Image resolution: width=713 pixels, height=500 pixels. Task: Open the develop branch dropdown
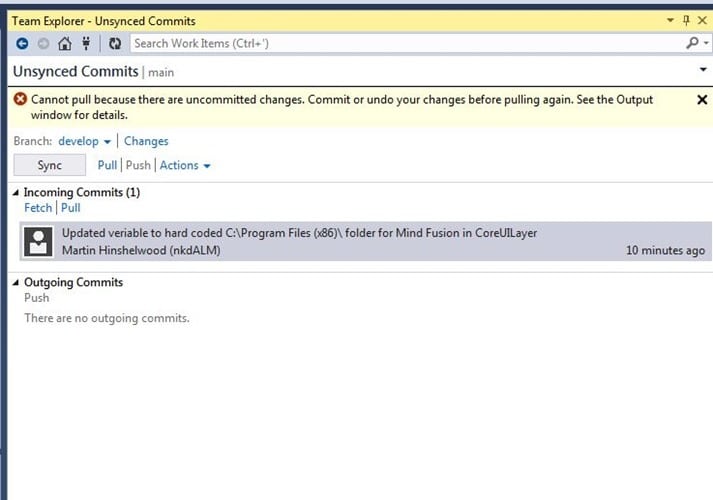pyautogui.click(x=84, y=141)
